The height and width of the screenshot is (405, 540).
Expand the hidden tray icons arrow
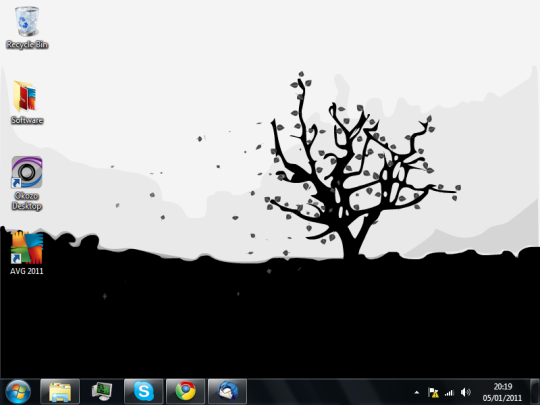(417, 392)
